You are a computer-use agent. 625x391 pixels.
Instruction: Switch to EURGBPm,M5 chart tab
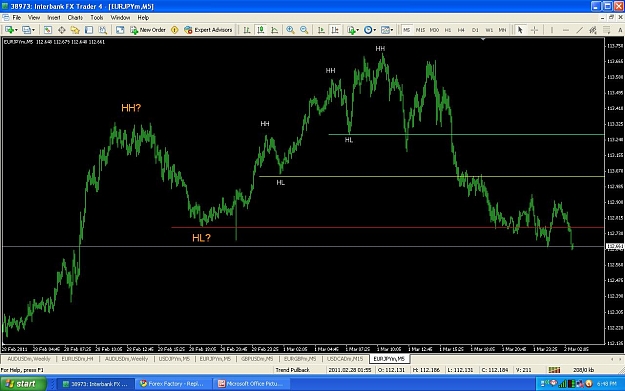300,359
